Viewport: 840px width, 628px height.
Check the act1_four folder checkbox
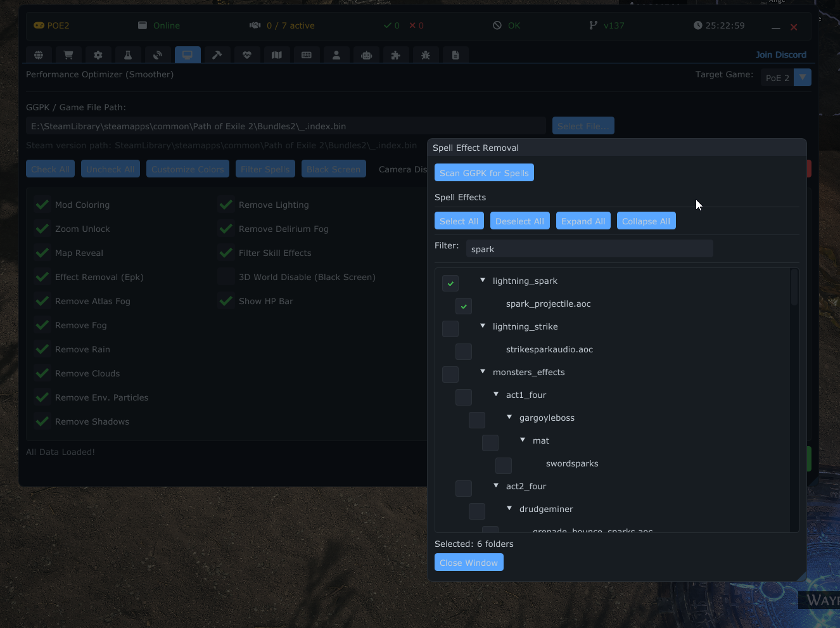464,397
